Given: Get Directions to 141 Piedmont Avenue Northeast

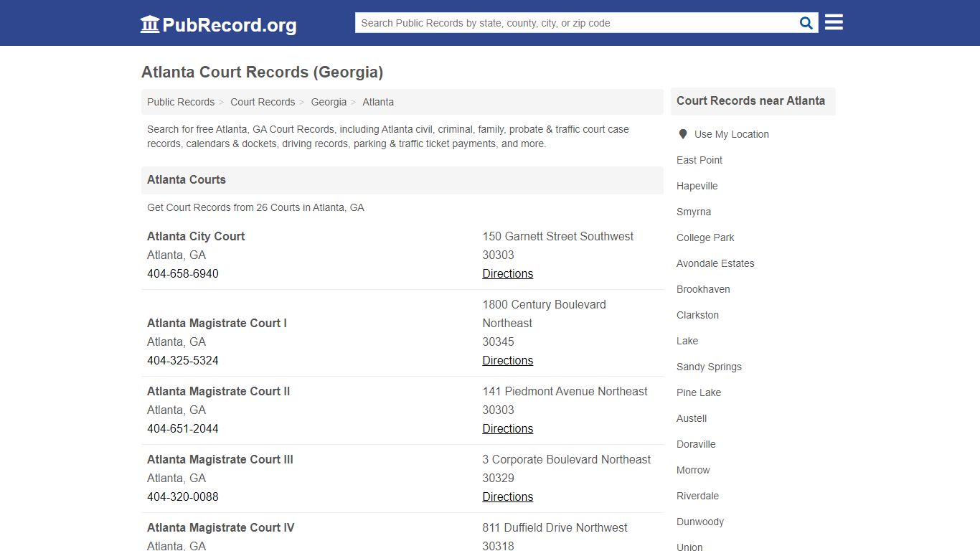Looking at the screenshot, I should pos(508,428).
